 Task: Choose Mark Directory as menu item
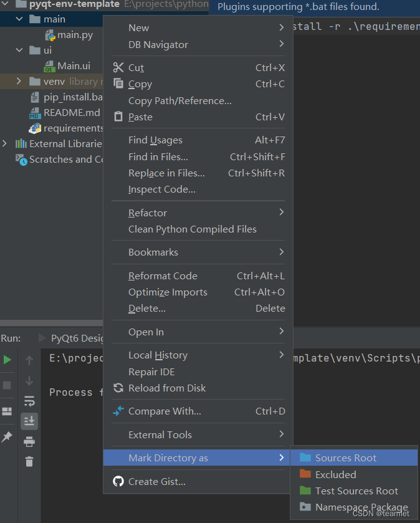pos(197,458)
